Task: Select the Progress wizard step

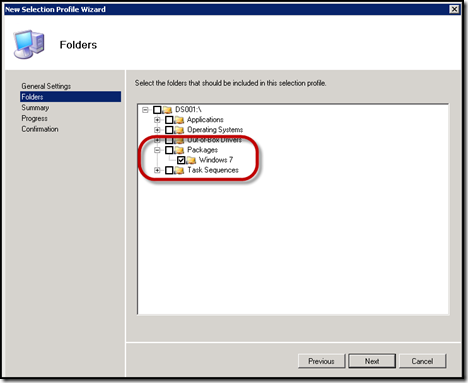Action: click(34, 118)
